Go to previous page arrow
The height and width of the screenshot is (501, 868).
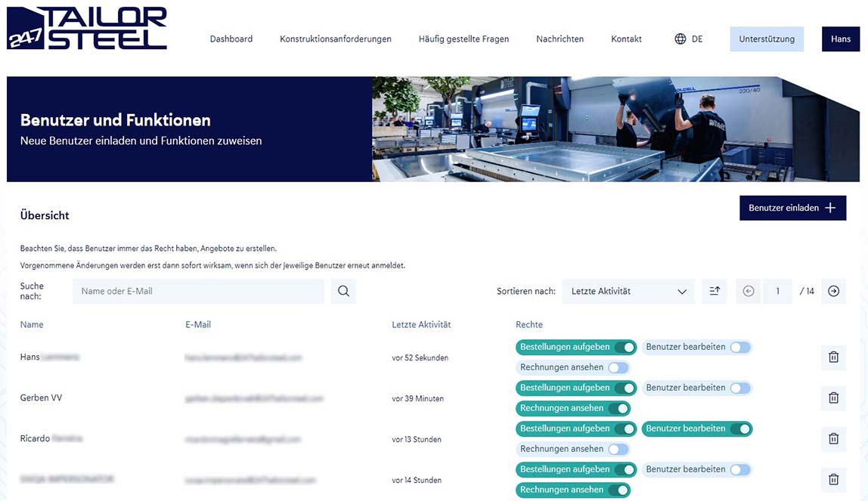[x=749, y=291]
